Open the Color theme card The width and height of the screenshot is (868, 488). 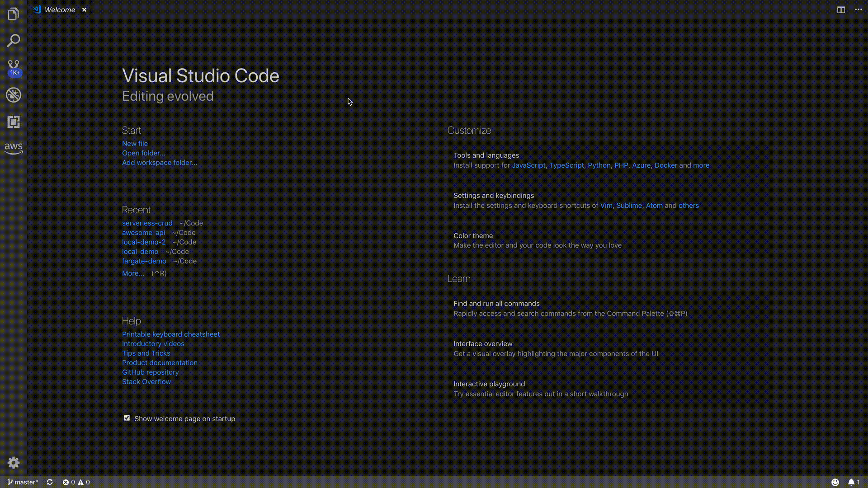[x=610, y=240]
